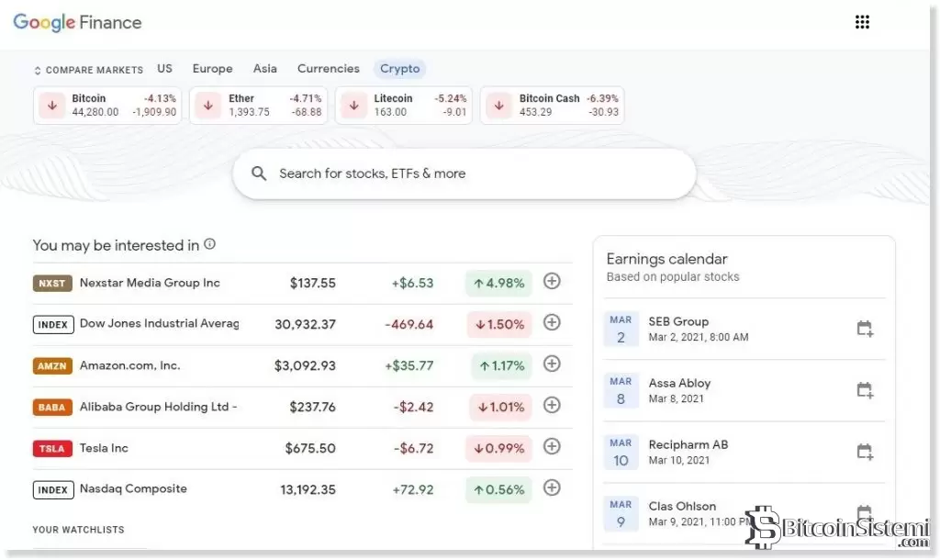Open the Google Finance logo home link
The height and width of the screenshot is (560, 940).
click(77, 23)
